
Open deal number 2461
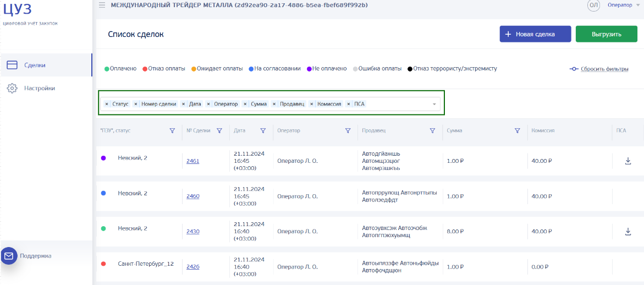[192, 161]
